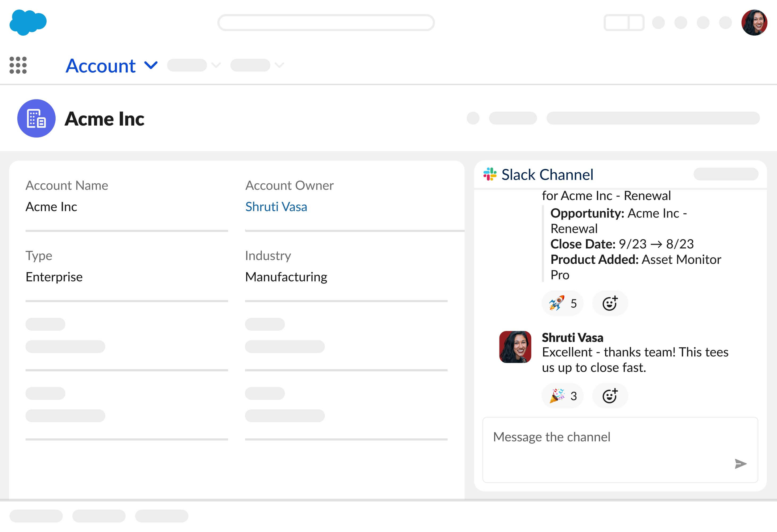Click the Industry field label

pyautogui.click(x=268, y=256)
